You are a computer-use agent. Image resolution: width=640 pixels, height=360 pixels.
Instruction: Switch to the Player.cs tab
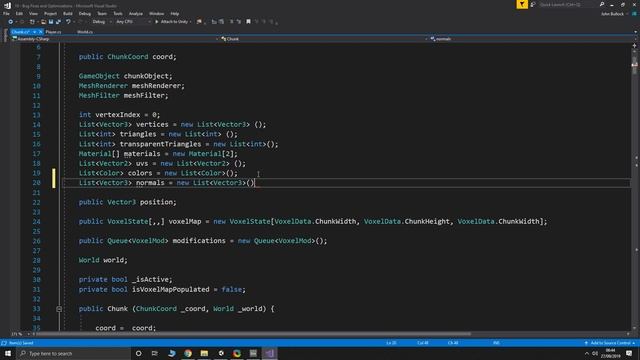click(53, 32)
